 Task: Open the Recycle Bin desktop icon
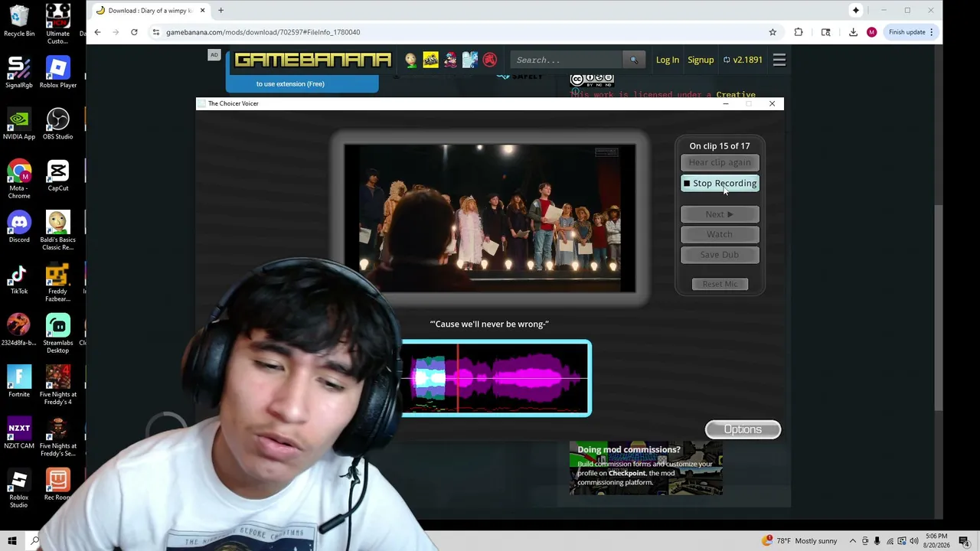[19, 21]
